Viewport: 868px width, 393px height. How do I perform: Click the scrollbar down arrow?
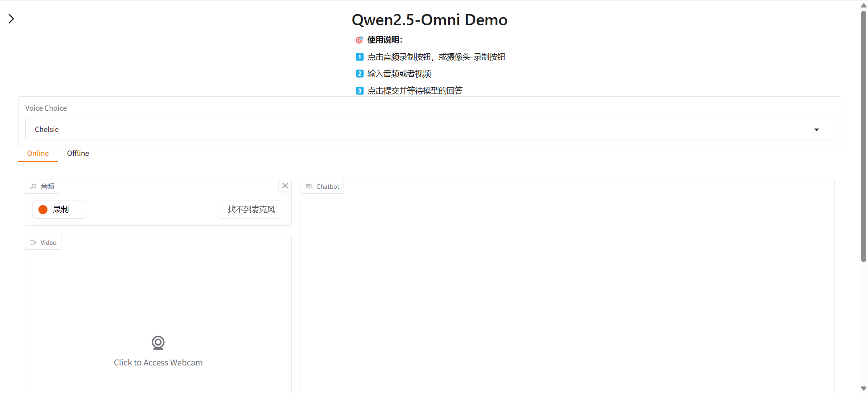coord(863,388)
